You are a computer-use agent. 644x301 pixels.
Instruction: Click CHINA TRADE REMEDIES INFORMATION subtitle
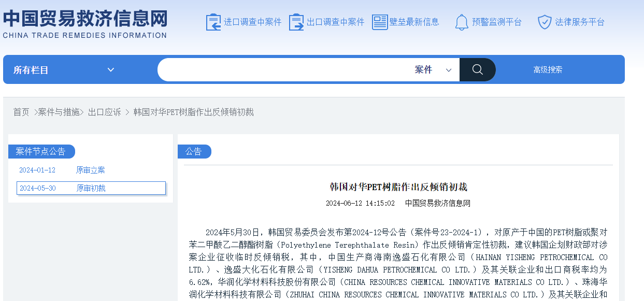(x=84, y=36)
